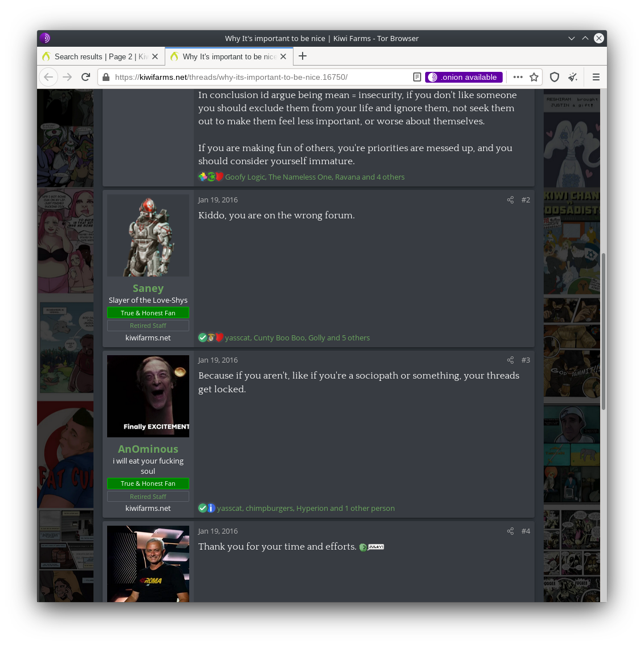Click the New Identity broom icon

tap(573, 77)
